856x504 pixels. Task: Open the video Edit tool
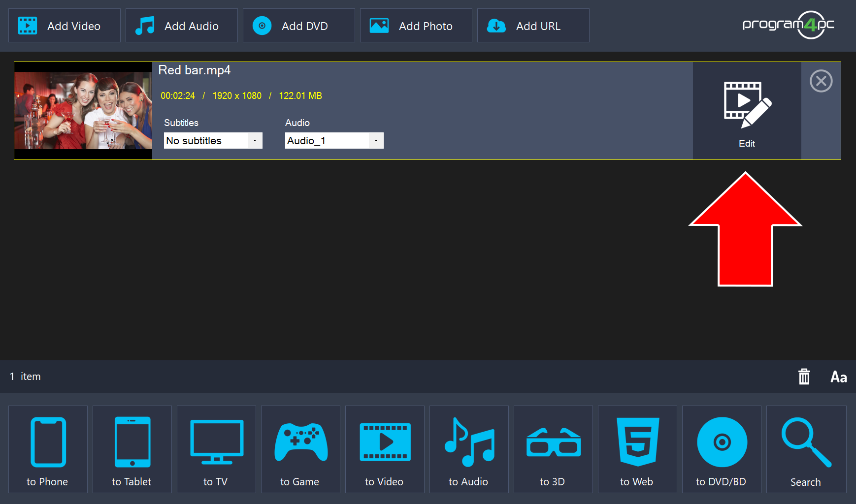point(747,111)
